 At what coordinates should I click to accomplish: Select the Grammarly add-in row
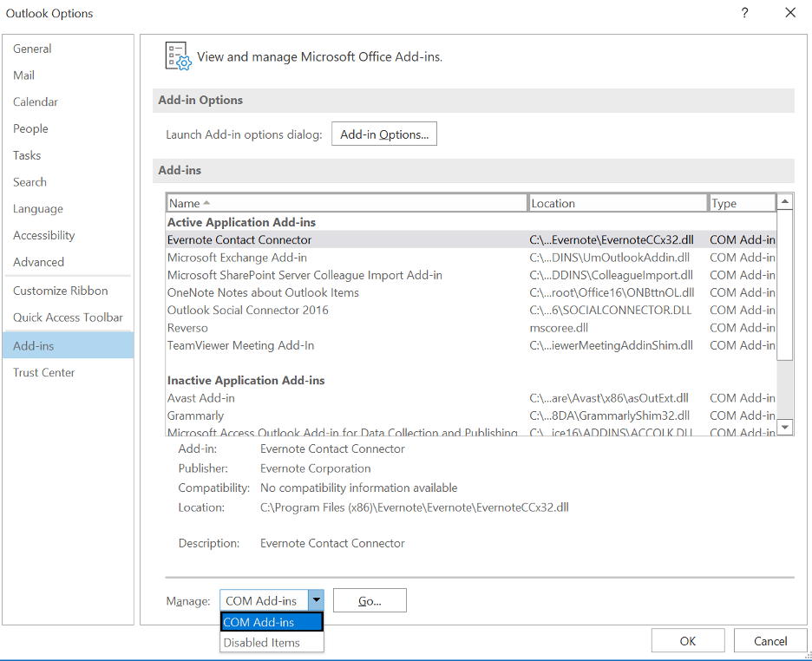click(471, 416)
